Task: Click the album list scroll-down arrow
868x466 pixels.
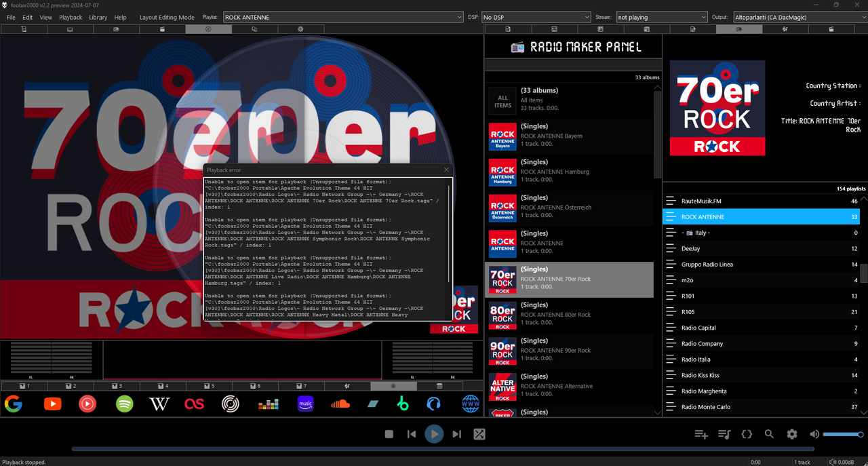Action: click(x=657, y=412)
